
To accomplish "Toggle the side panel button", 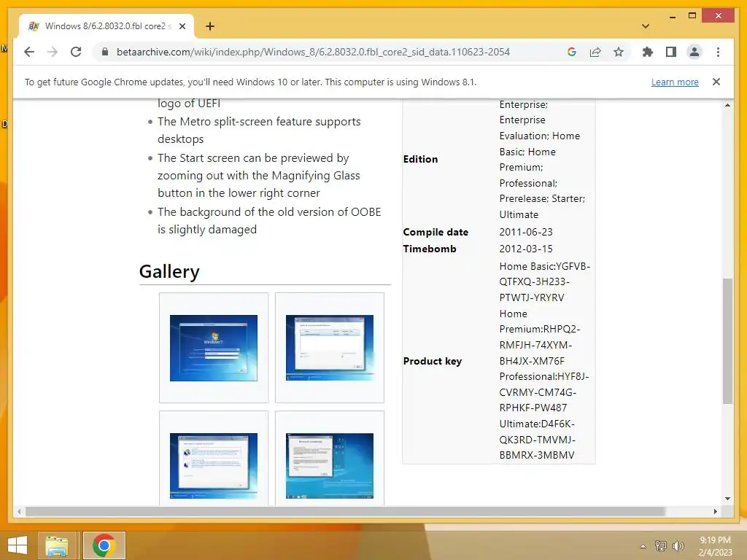I will [x=671, y=52].
